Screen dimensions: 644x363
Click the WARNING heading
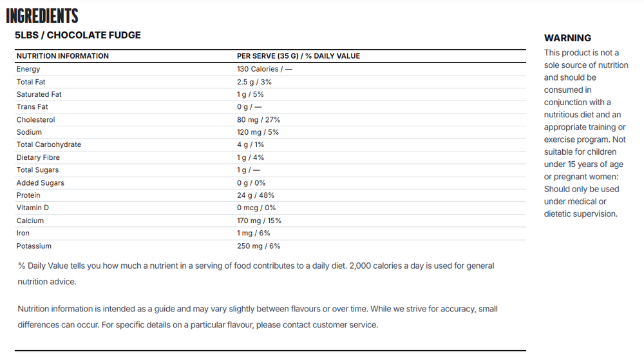coord(567,38)
